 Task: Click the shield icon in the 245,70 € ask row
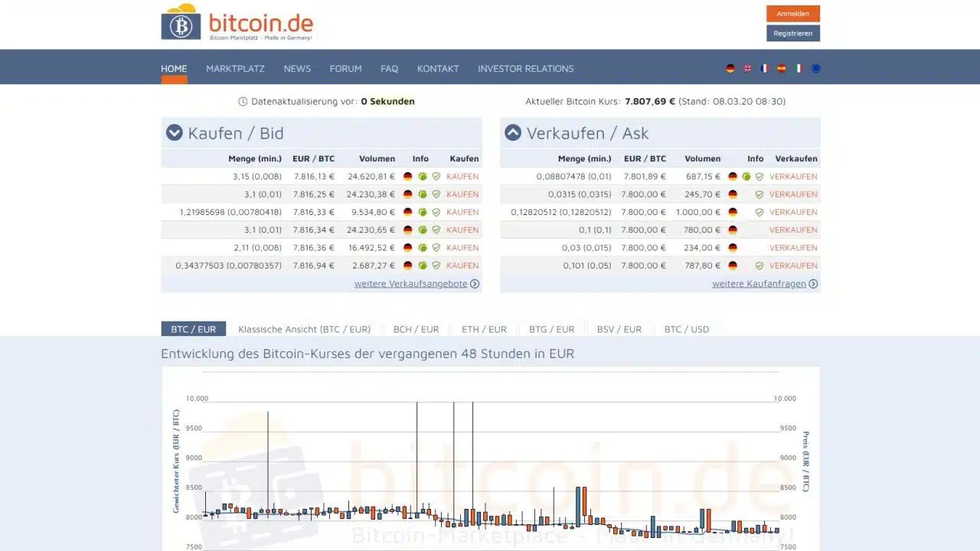click(759, 194)
